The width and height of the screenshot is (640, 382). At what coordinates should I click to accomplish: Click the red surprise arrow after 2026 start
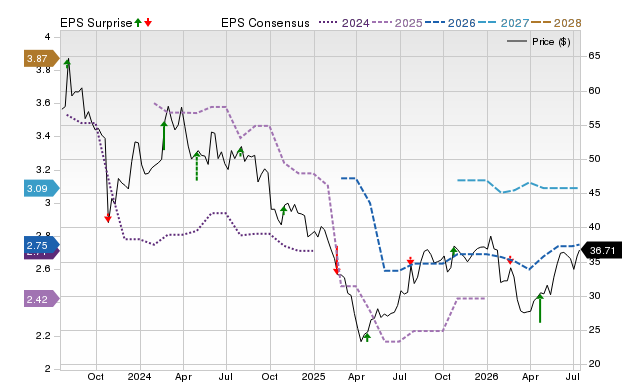[x=510, y=260]
